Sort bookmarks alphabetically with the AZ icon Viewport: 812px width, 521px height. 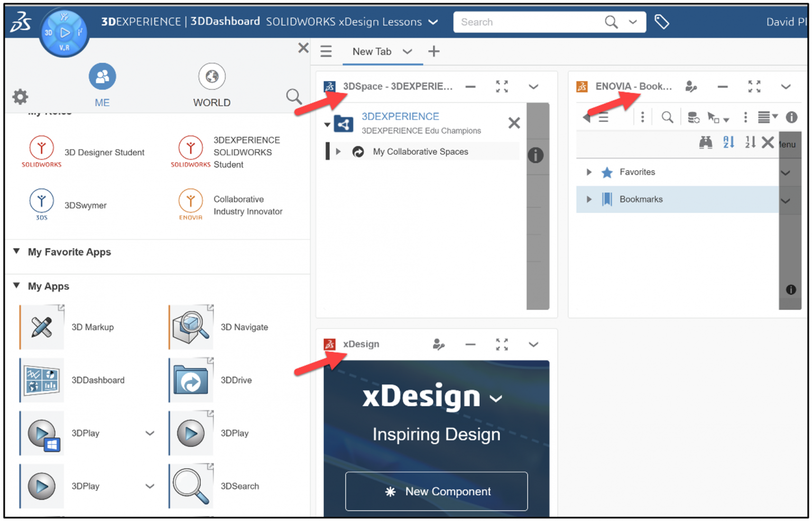click(x=728, y=142)
